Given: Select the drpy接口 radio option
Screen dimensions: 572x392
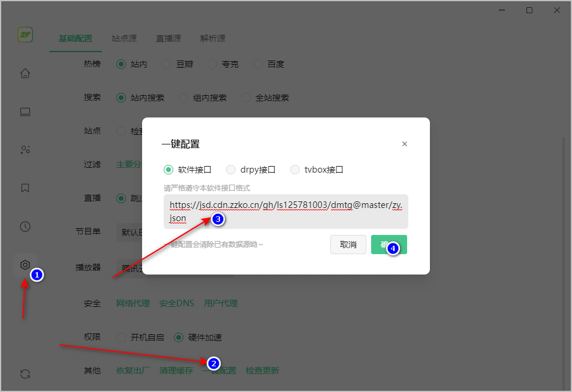Looking at the screenshot, I should click(231, 170).
